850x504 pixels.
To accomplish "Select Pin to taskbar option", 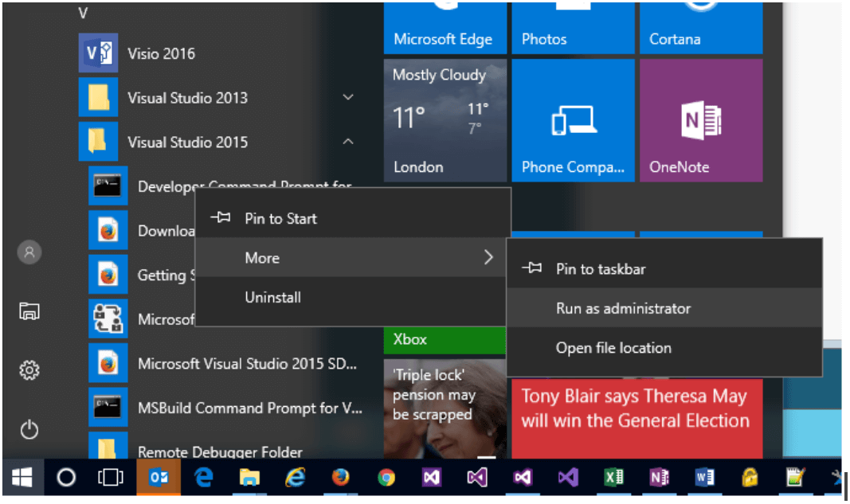I will click(x=600, y=269).
